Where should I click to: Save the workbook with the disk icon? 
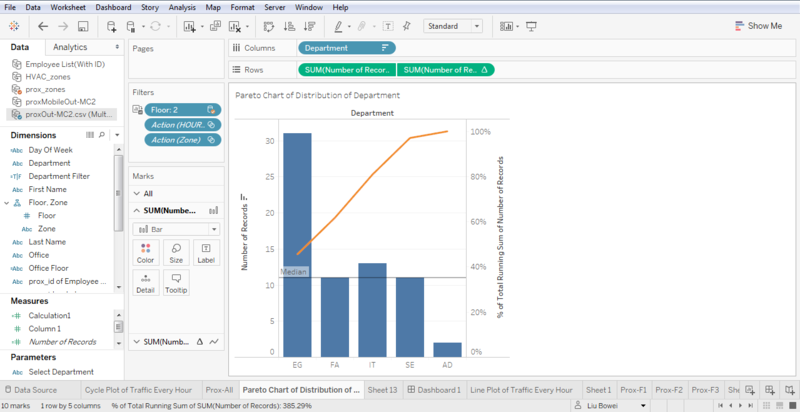tap(83, 27)
